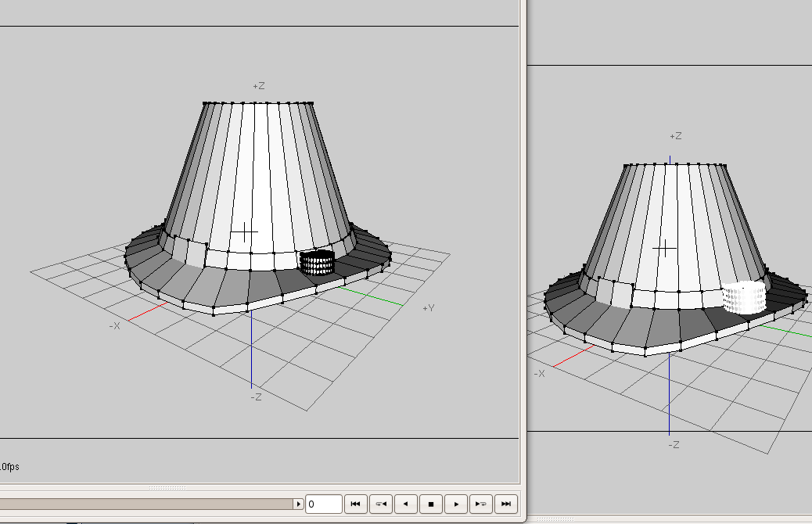Stop the animation playback

[x=430, y=504]
